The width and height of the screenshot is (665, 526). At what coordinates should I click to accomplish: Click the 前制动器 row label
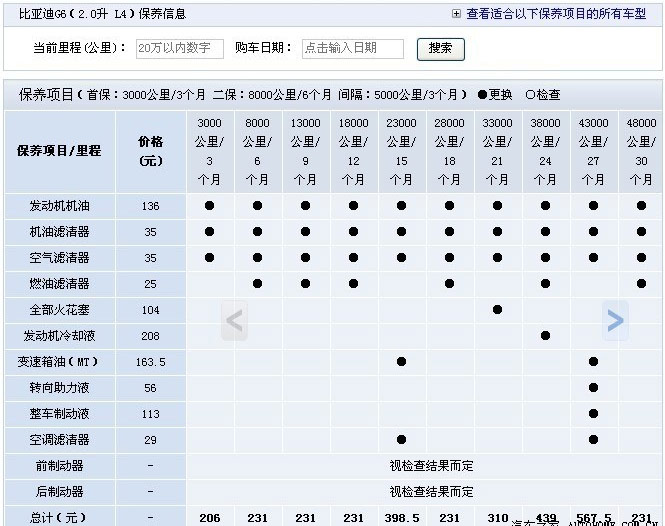[x=59, y=466]
